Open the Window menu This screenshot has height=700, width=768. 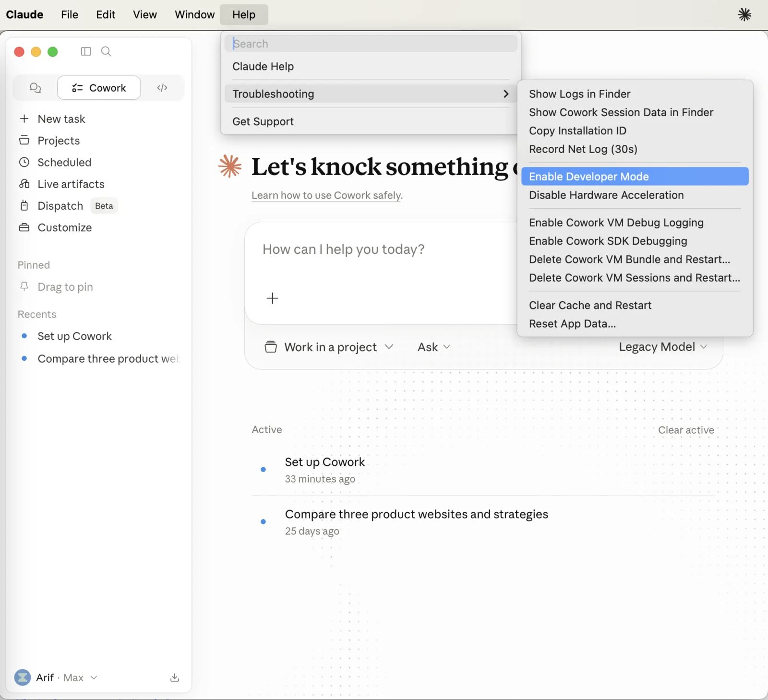pyautogui.click(x=195, y=14)
